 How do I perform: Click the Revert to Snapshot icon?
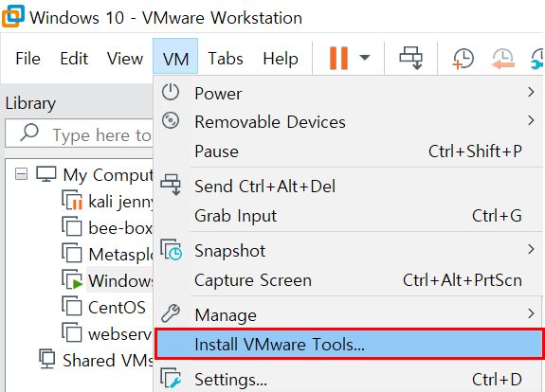click(x=503, y=59)
